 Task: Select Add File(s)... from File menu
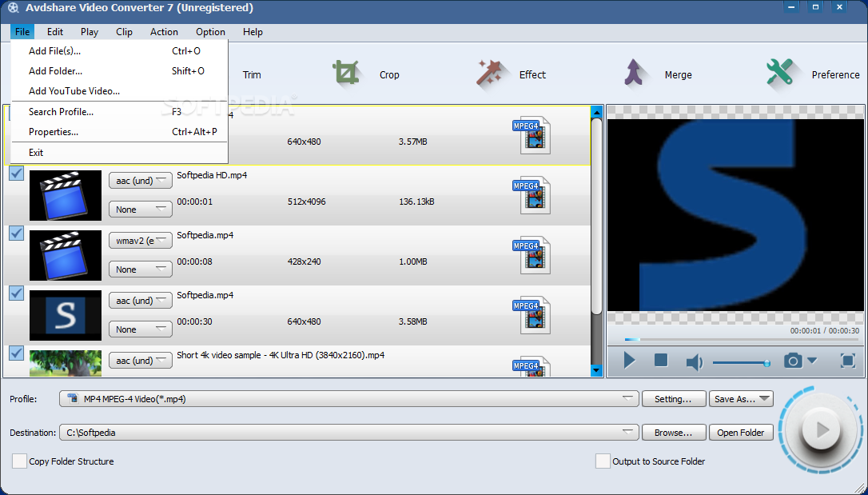119,51
